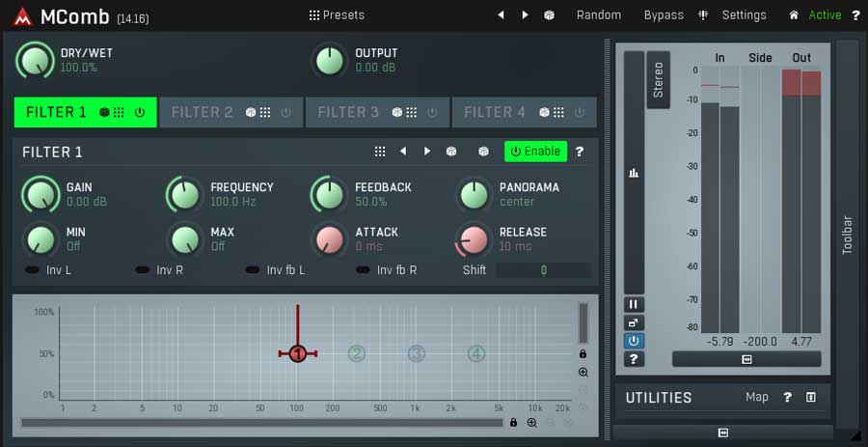The width and height of the screenshot is (868, 447).
Task: Pause the meters display
Action: point(634,304)
